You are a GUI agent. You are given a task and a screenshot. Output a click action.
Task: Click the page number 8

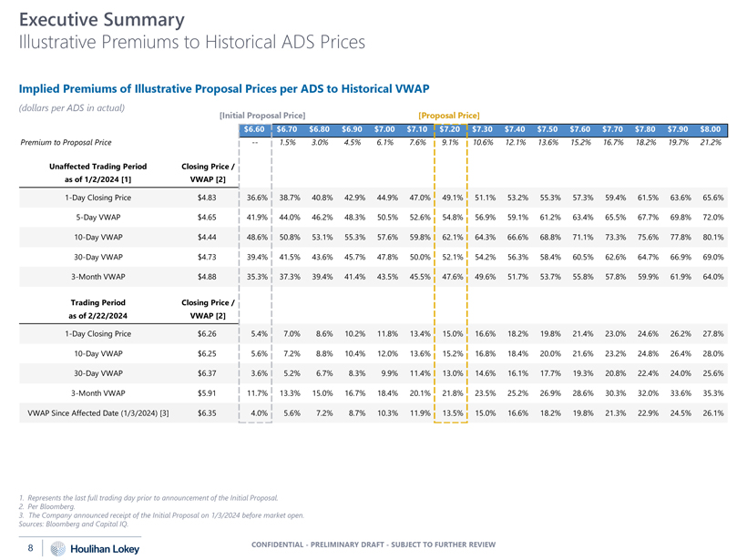tap(30, 548)
